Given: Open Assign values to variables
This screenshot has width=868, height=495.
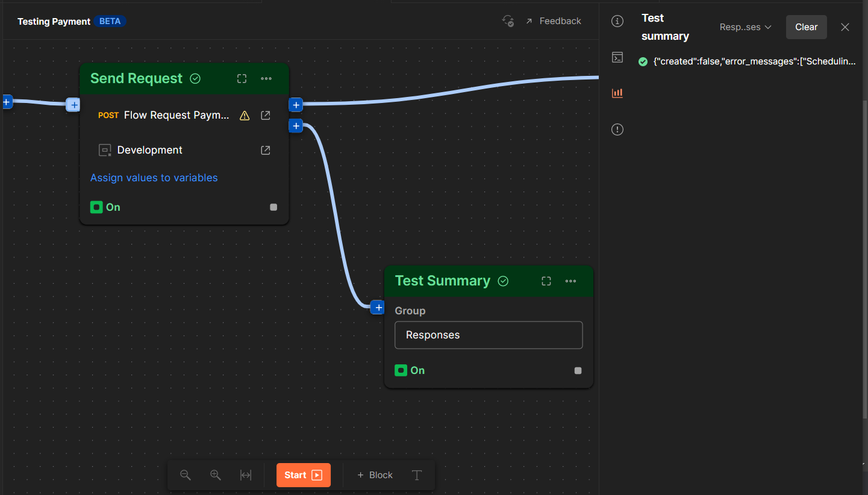Looking at the screenshot, I should pos(154,178).
